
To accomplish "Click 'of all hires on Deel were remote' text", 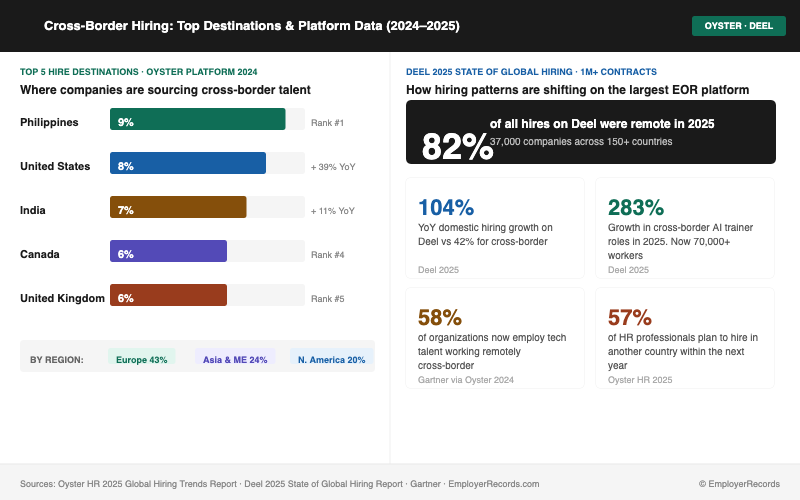I will pyautogui.click(x=602, y=124).
